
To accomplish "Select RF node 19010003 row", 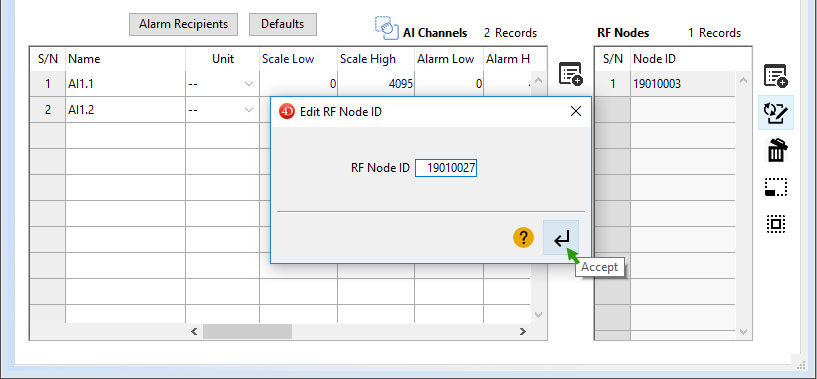I will pyautogui.click(x=665, y=84).
